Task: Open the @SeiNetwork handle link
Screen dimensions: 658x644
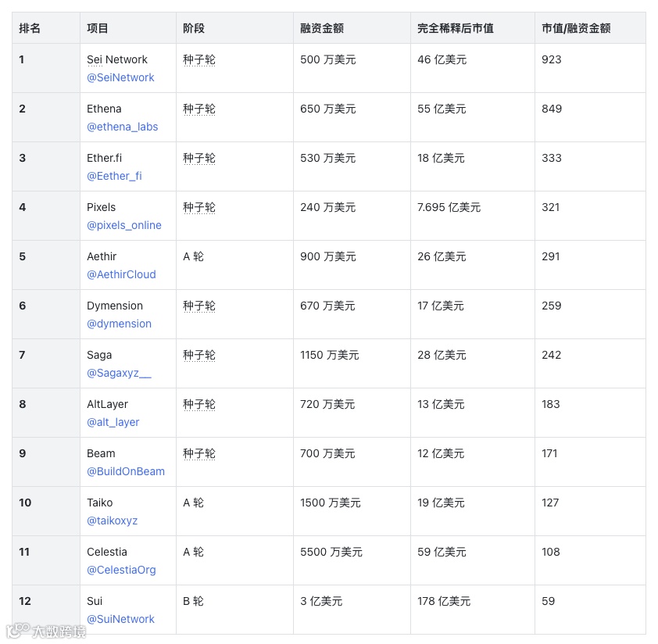Action: click(120, 77)
